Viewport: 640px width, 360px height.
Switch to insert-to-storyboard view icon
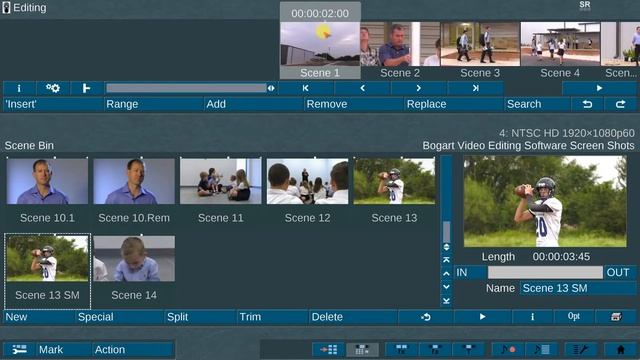coord(329,350)
